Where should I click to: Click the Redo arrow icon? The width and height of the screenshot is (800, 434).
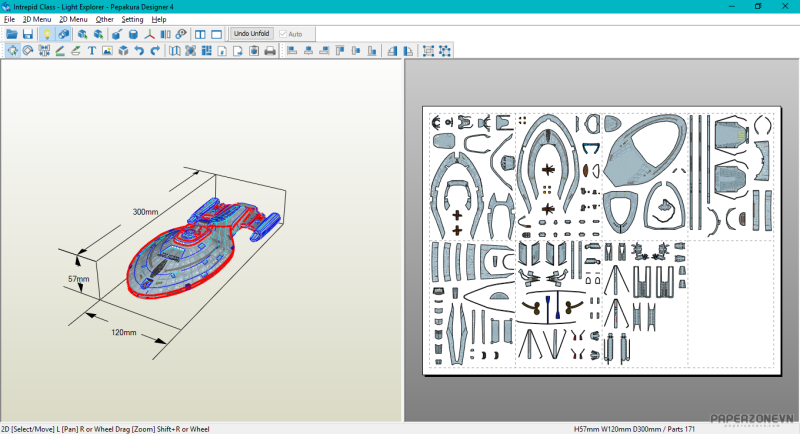click(x=155, y=50)
